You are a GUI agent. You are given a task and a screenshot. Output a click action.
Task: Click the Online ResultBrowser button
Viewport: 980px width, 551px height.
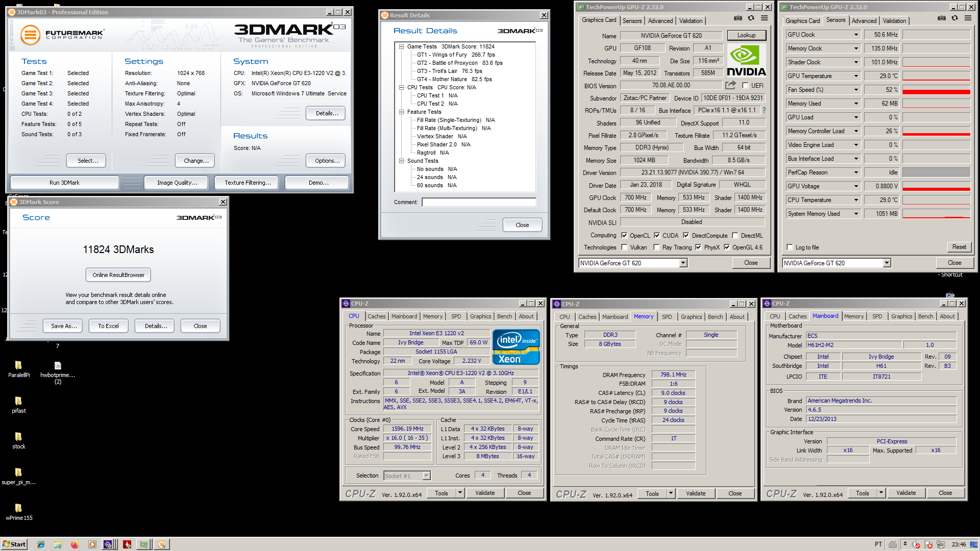pyautogui.click(x=118, y=275)
